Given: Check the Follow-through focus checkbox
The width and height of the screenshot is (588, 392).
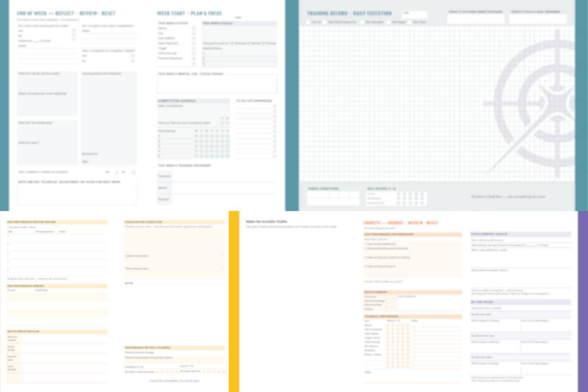Looking at the screenshot, I should pyautogui.click(x=194, y=53).
